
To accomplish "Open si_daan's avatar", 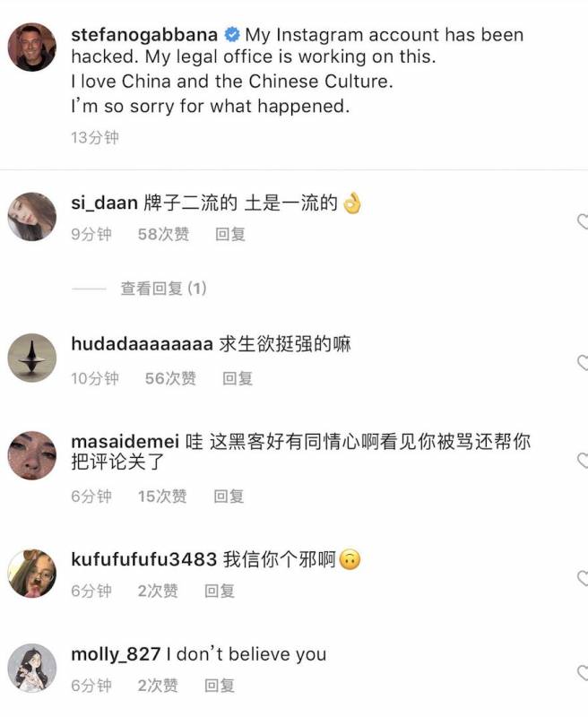I will pyautogui.click(x=32, y=217).
